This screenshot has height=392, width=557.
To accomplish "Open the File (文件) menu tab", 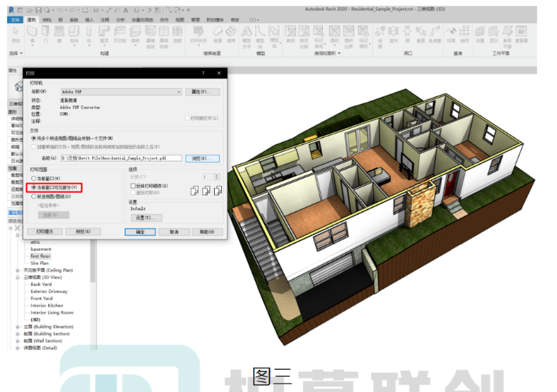I will point(15,20).
